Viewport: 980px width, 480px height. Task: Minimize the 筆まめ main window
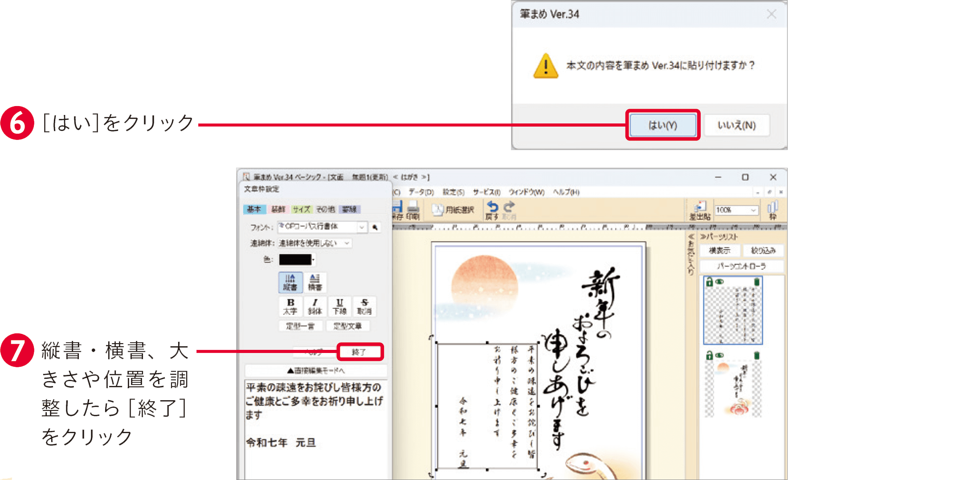point(718,177)
